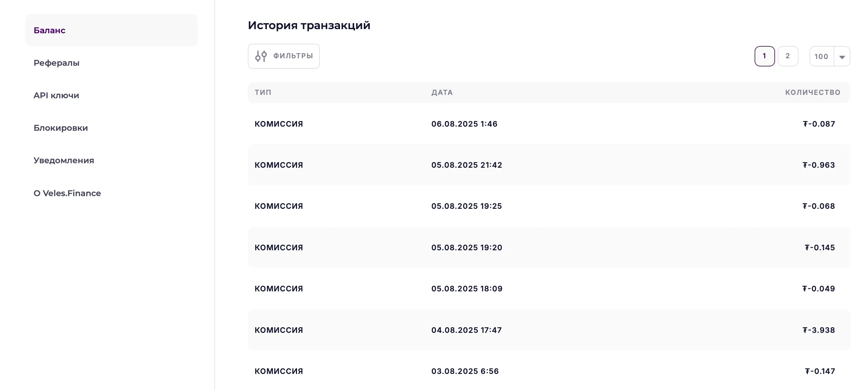Switch to the Рефералы section
868x390 pixels.
point(57,63)
